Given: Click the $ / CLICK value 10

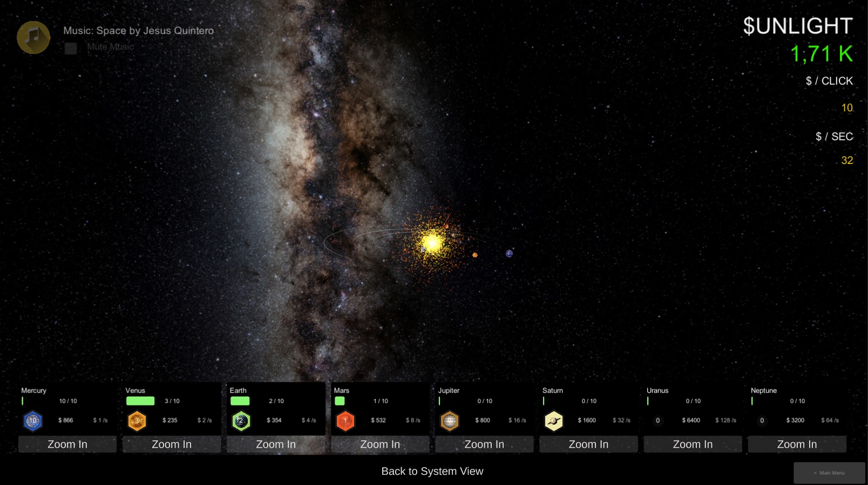Looking at the screenshot, I should pyautogui.click(x=847, y=108).
